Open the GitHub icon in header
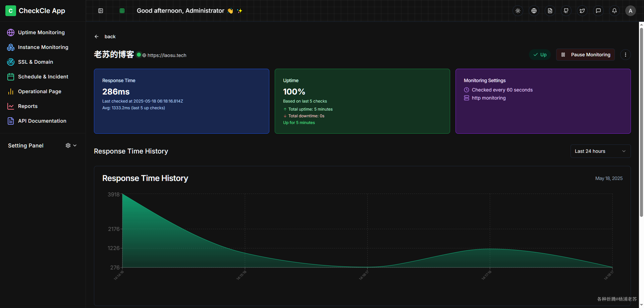Viewport: 644px width, 308px height. point(566,11)
